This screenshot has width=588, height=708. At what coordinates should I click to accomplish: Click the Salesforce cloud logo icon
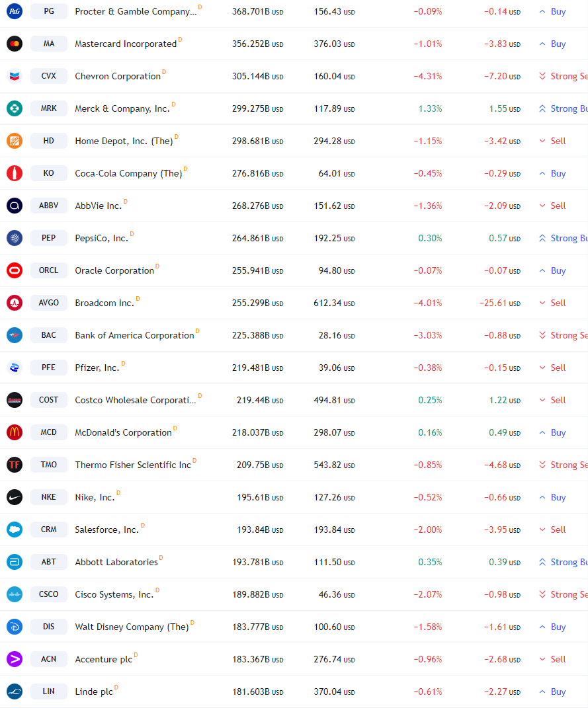tap(15, 530)
